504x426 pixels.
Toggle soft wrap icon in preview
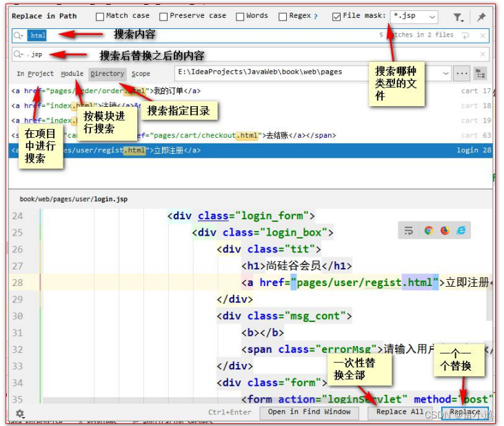tap(409, 230)
